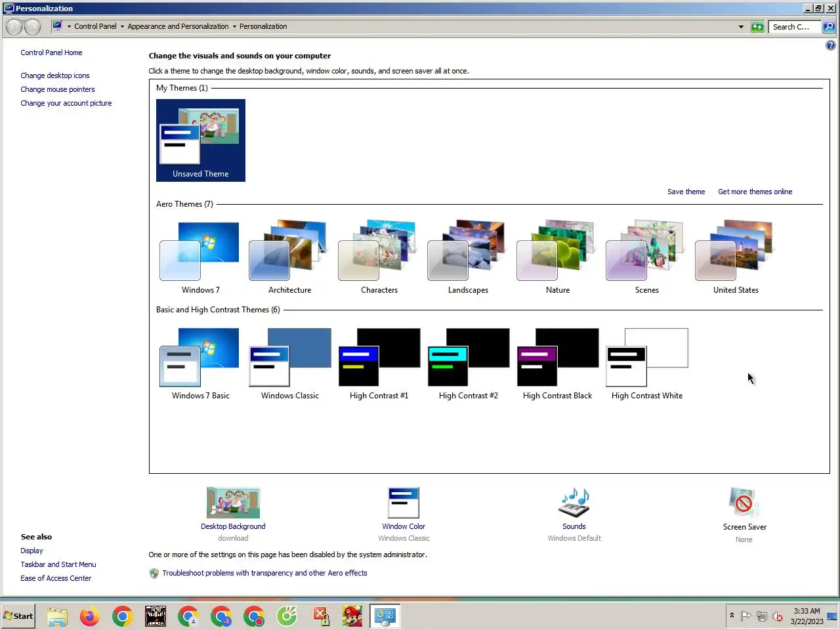Screen dimensions: 840x630
Task: Click the network tray icon
Action: click(761, 616)
